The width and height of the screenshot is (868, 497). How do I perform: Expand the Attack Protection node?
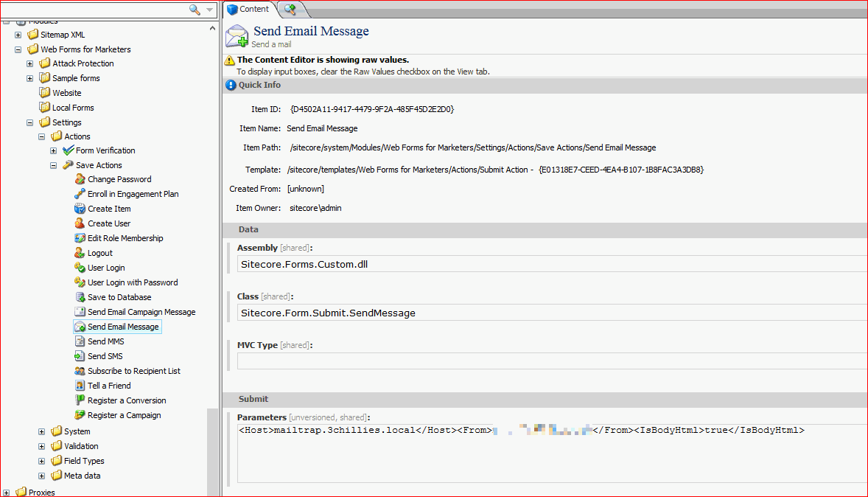30,63
